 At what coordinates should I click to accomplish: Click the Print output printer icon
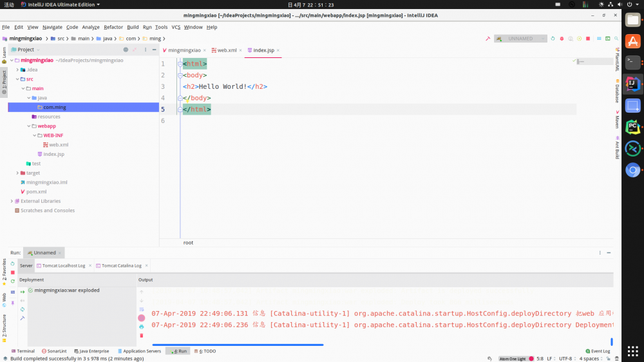[x=142, y=327]
